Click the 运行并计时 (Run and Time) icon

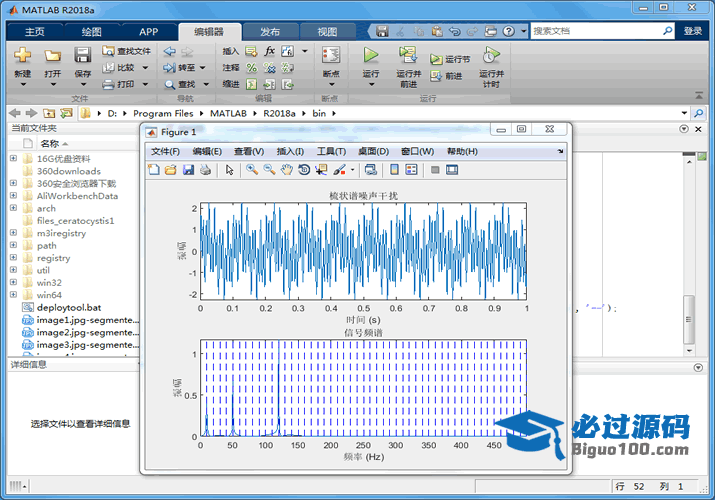490,56
